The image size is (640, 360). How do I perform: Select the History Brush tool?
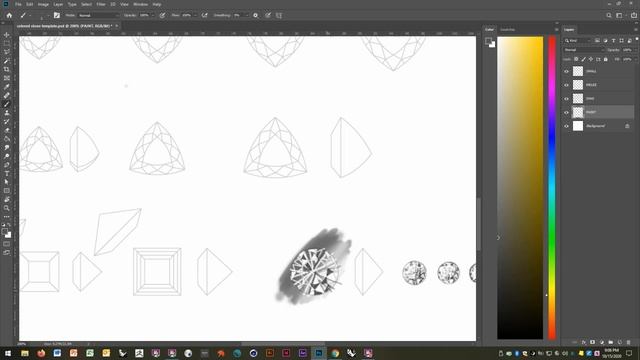pos(7,121)
